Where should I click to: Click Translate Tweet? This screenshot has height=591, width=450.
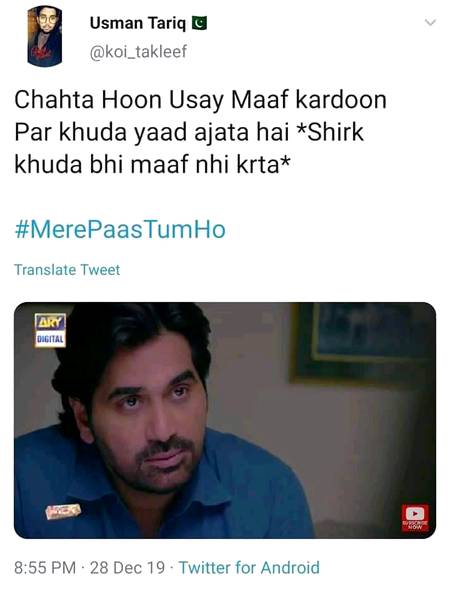[x=67, y=270]
